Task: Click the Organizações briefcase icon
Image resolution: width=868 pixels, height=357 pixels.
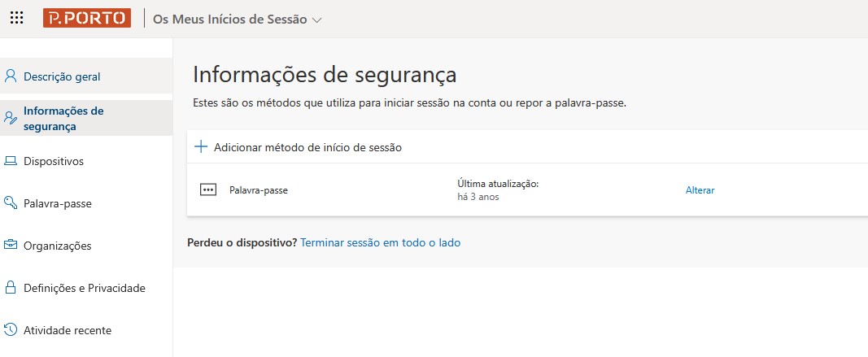Action: pyautogui.click(x=11, y=246)
